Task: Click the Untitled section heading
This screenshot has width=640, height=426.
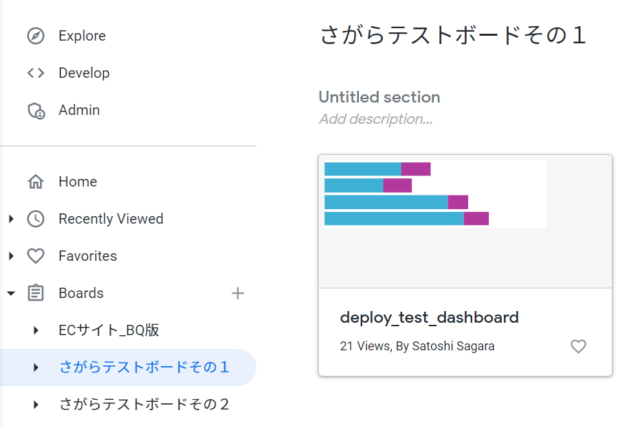Action: coord(379,97)
